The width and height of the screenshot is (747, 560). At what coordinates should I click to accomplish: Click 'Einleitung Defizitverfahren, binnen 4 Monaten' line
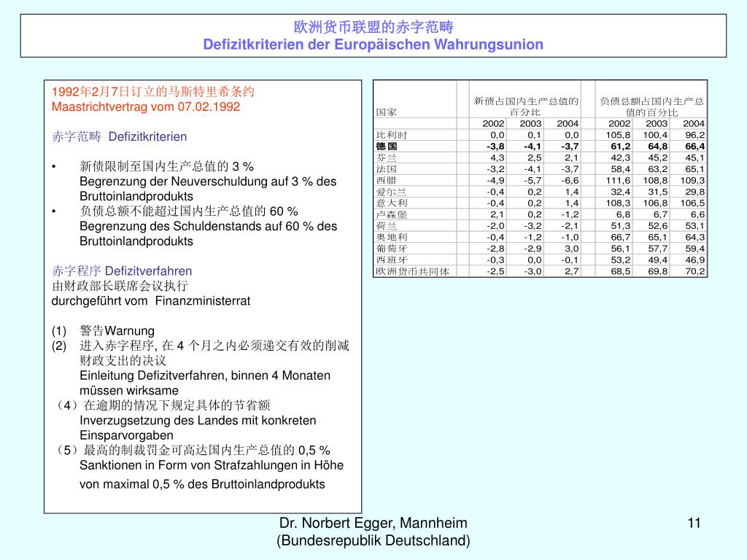click(x=205, y=376)
